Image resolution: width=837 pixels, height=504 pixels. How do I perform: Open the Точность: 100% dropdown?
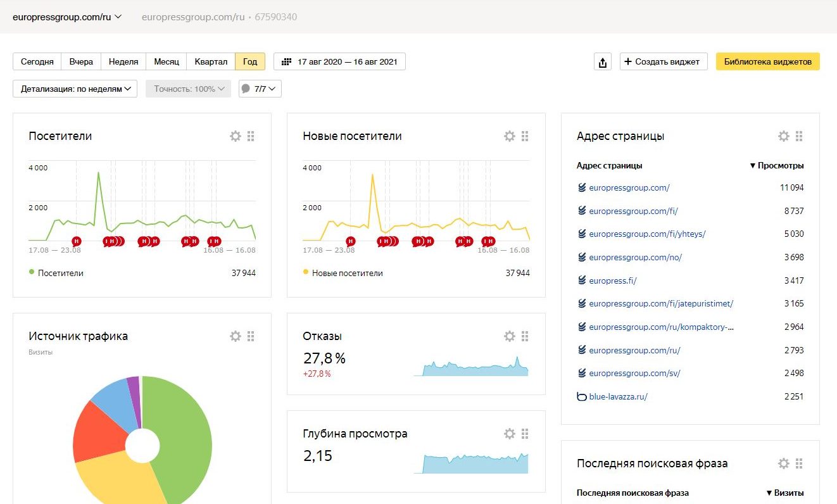189,89
